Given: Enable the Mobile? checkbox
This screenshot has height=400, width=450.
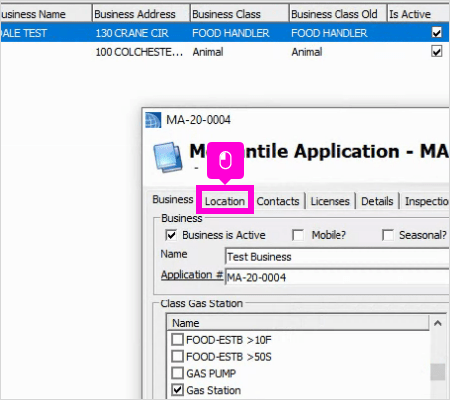Looking at the screenshot, I should click(298, 235).
